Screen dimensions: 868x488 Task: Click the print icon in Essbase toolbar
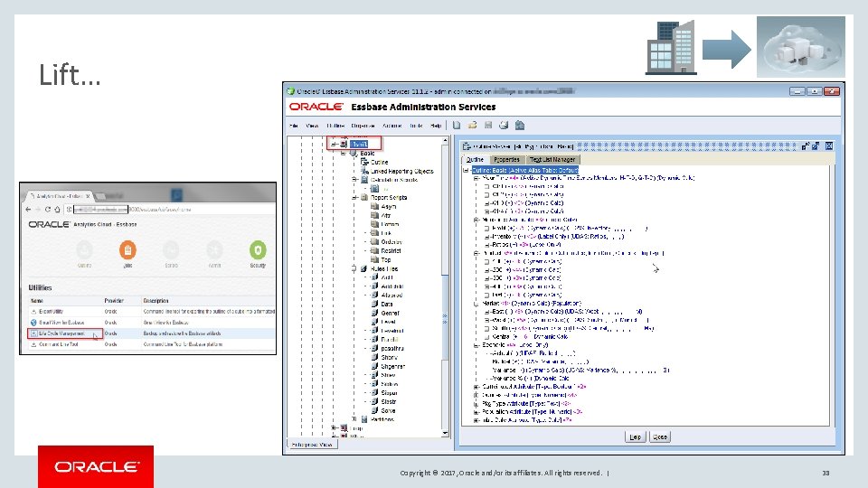pos(504,126)
